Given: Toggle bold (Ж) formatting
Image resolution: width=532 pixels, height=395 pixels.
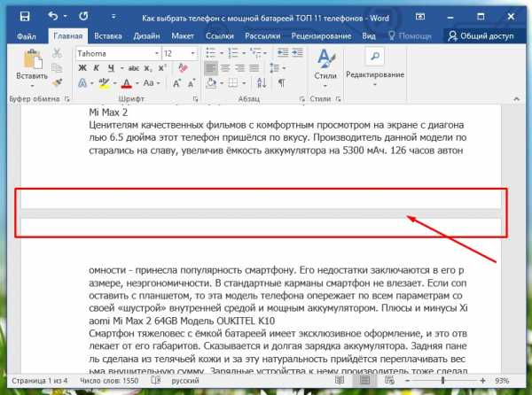Looking at the screenshot, I should tap(82, 68).
